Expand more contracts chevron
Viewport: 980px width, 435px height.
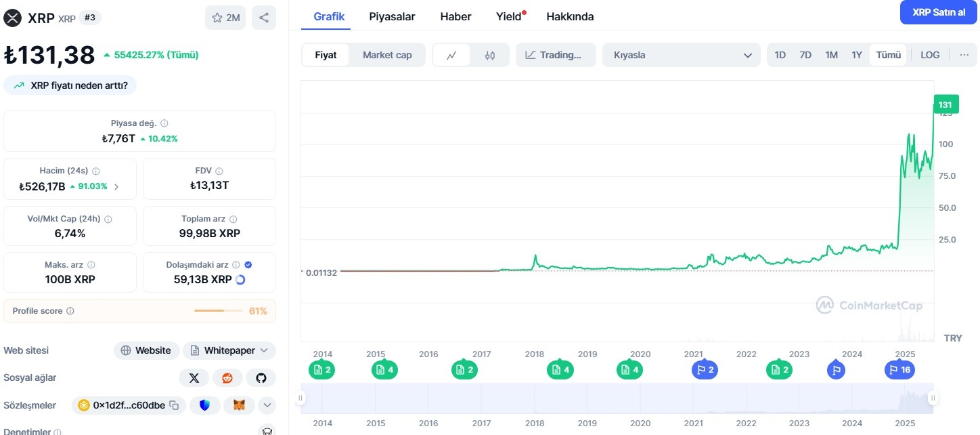(267, 405)
